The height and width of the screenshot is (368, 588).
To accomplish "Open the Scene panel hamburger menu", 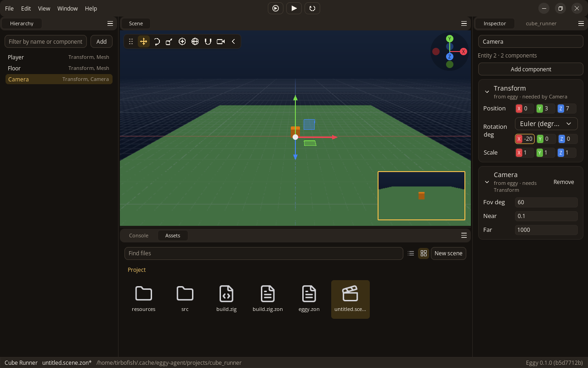I will 464,23.
